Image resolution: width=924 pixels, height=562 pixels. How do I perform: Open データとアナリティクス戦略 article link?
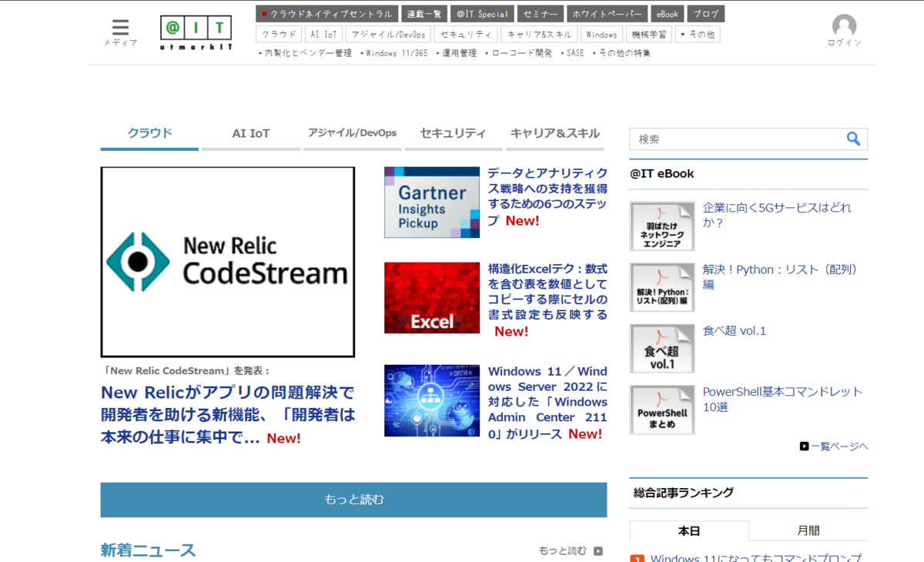point(547,197)
